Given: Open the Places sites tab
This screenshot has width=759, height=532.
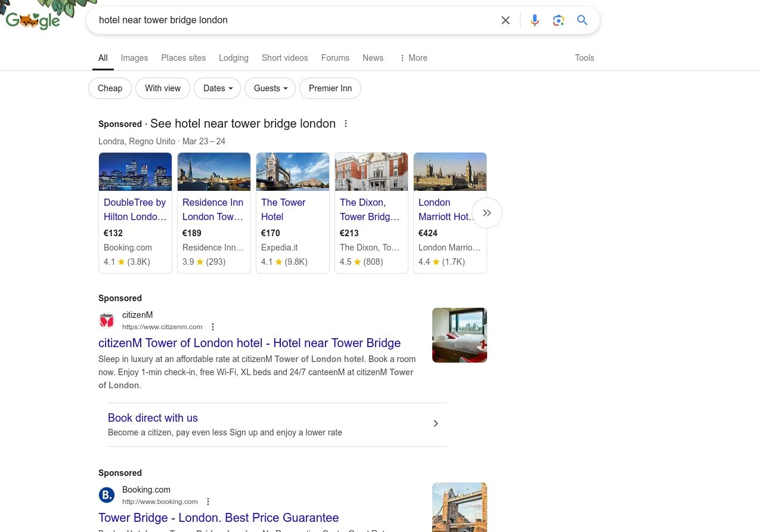Looking at the screenshot, I should point(184,58).
